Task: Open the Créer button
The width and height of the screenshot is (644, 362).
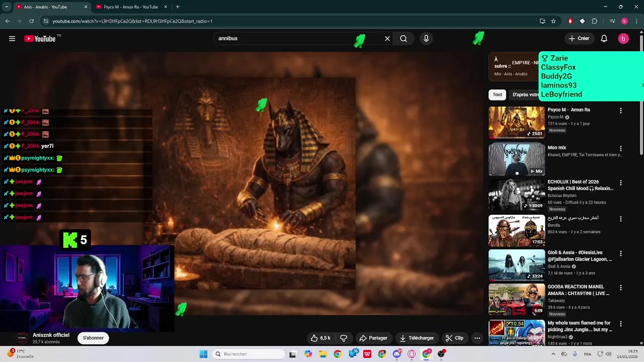Action: coord(579,39)
